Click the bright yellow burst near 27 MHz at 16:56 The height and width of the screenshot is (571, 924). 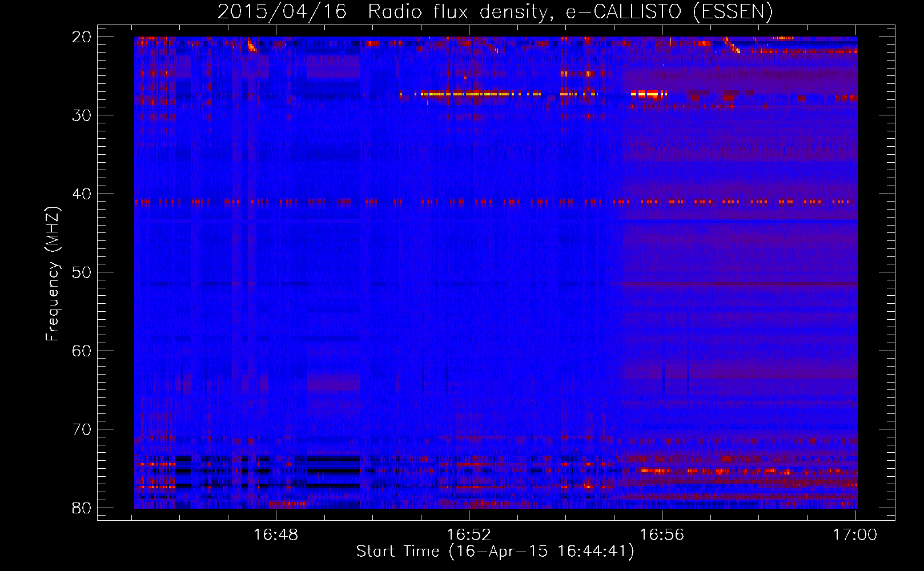pos(649,94)
